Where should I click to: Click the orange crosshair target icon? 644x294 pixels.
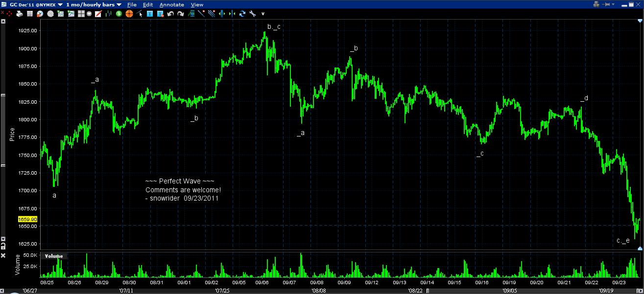point(130,14)
